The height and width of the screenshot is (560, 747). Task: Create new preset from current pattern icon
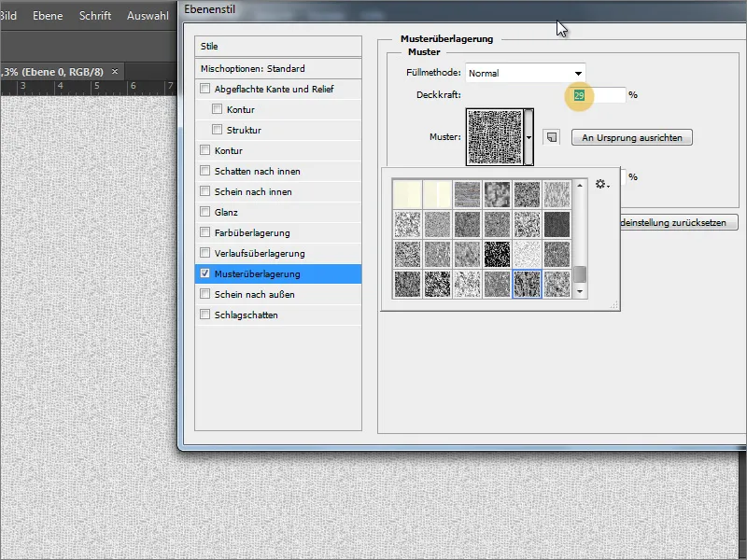(x=551, y=137)
